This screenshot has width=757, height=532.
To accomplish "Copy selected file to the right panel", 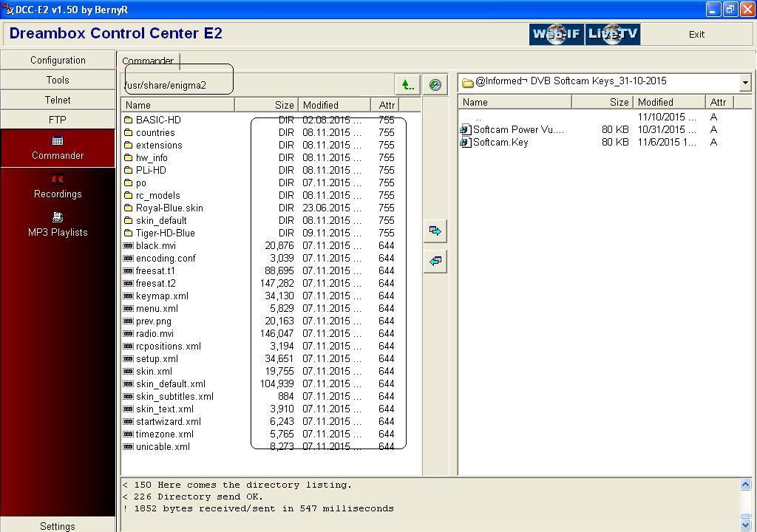I will point(435,231).
